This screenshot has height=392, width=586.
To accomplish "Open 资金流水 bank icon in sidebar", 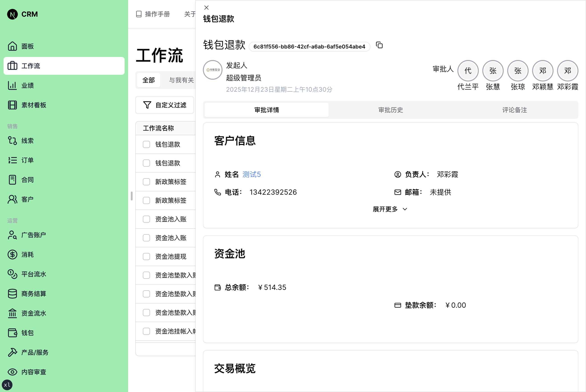I will pyautogui.click(x=12, y=313).
